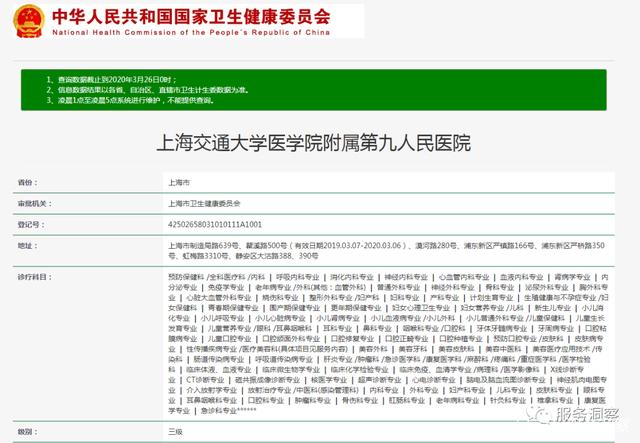The height and width of the screenshot is (443, 640).
Task: Click the 地址 row label
Action: pyautogui.click(x=27, y=245)
